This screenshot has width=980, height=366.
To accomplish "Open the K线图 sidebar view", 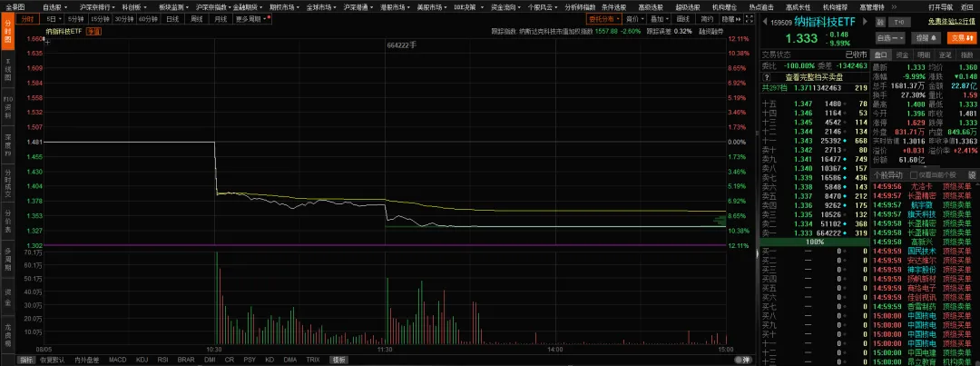I will point(7,69).
